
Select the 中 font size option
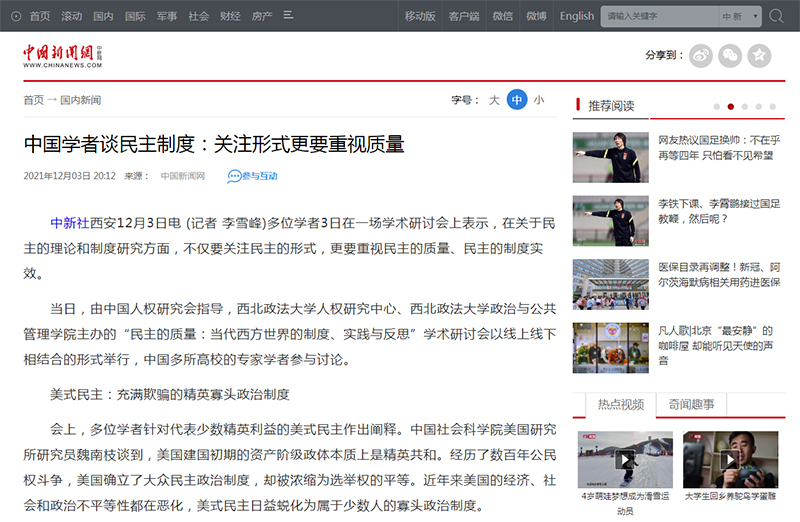coord(516,100)
